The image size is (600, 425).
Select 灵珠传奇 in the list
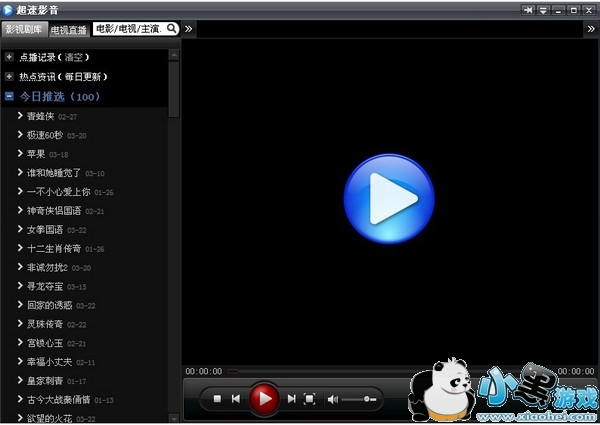[x=45, y=324]
